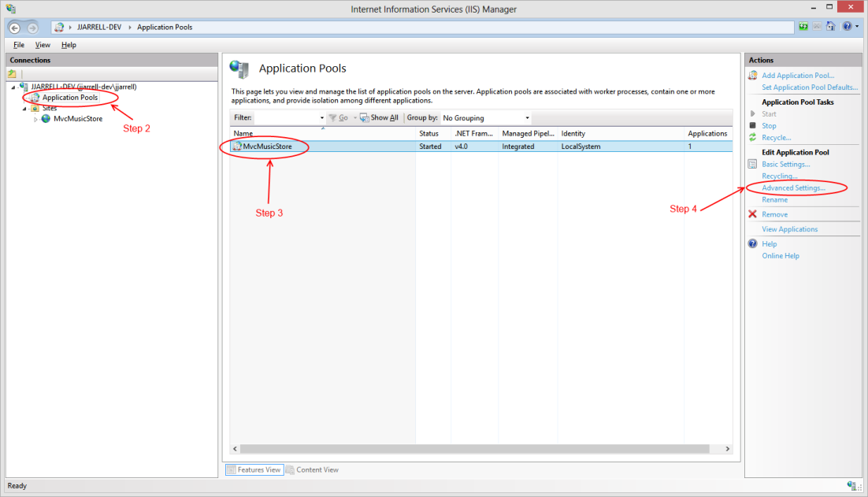Click inside the Filter text field

click(286, 118)
